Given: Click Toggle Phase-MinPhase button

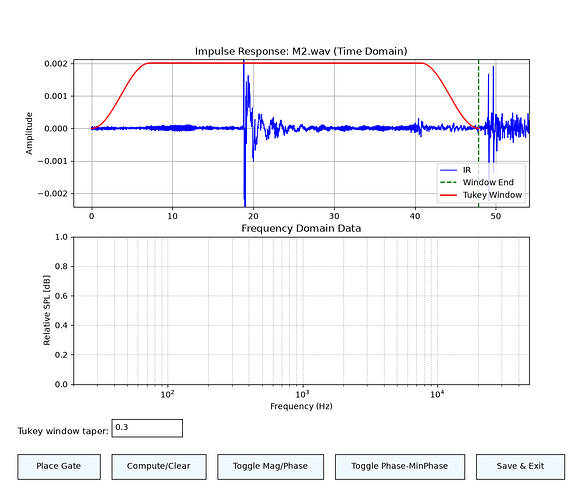Looking at the screenshot, I should coord(400,466).
